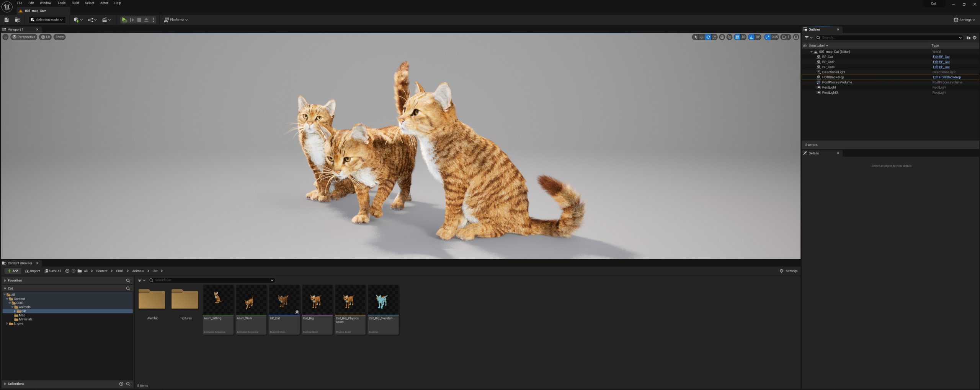Toggle surface snapping in the viewport toolbar

(x=730, y=37)
